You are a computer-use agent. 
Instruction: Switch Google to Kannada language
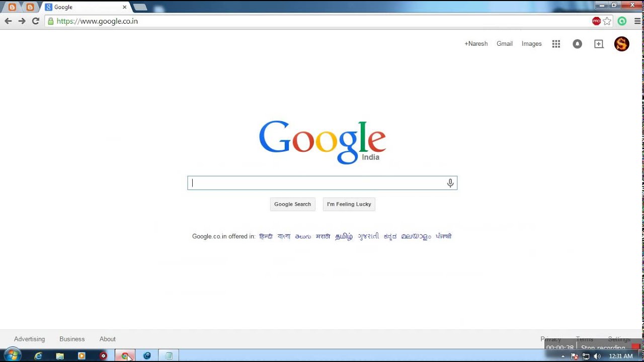coord(390,236)
